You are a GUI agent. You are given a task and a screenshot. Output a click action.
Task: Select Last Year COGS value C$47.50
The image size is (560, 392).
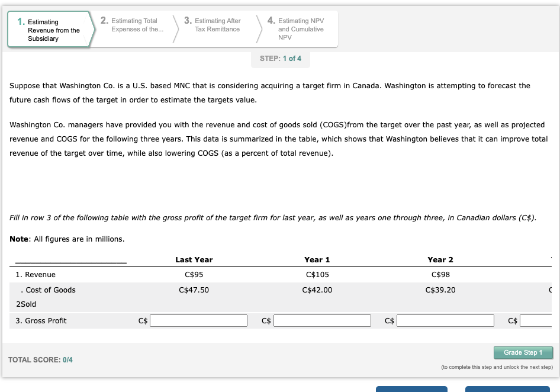point(194,290)
